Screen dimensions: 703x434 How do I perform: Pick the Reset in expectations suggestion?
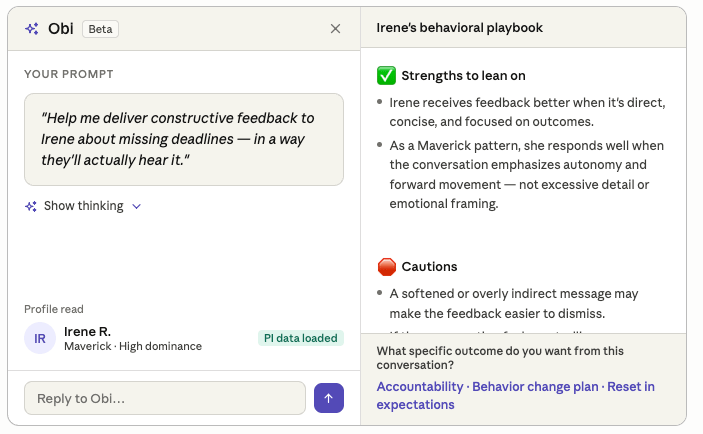[x=516, y=395]
